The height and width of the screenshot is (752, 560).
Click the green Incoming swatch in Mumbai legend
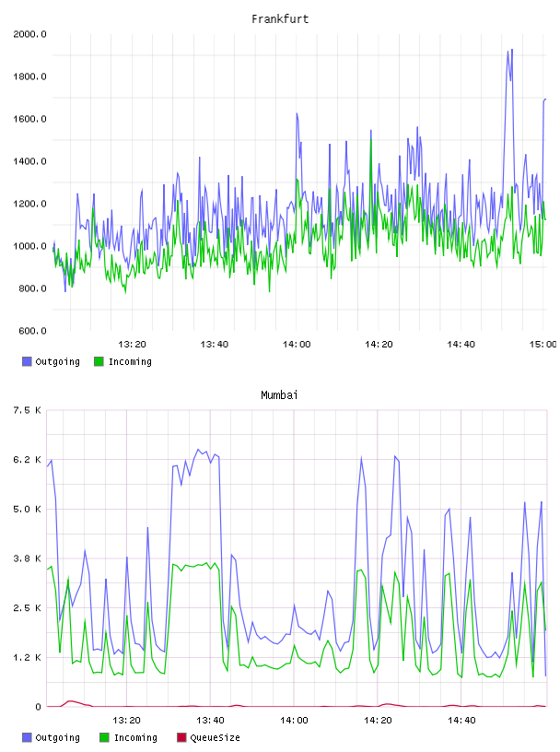(x=104, y=737)
